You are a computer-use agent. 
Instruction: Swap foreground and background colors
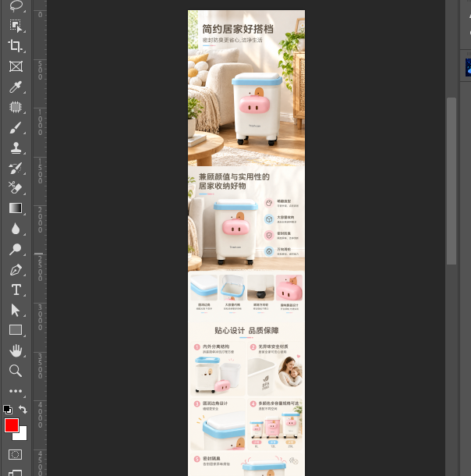coord(23,410)
